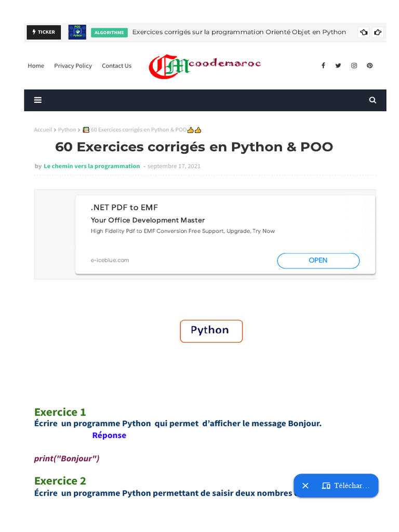Go to the Home menu item

click(x=36, y=66)
